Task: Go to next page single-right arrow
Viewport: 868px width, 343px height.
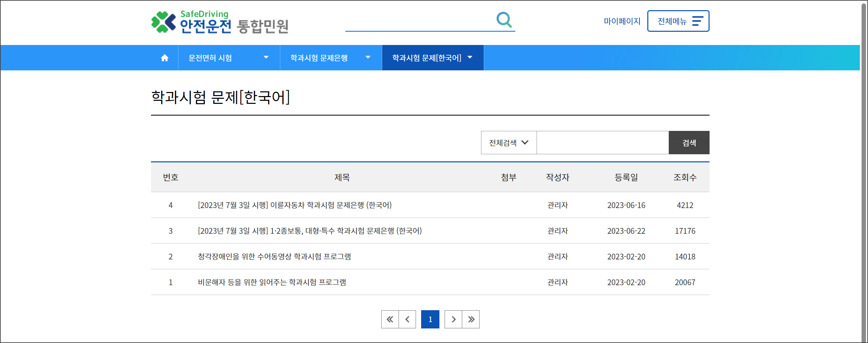Action: [453, 319]
